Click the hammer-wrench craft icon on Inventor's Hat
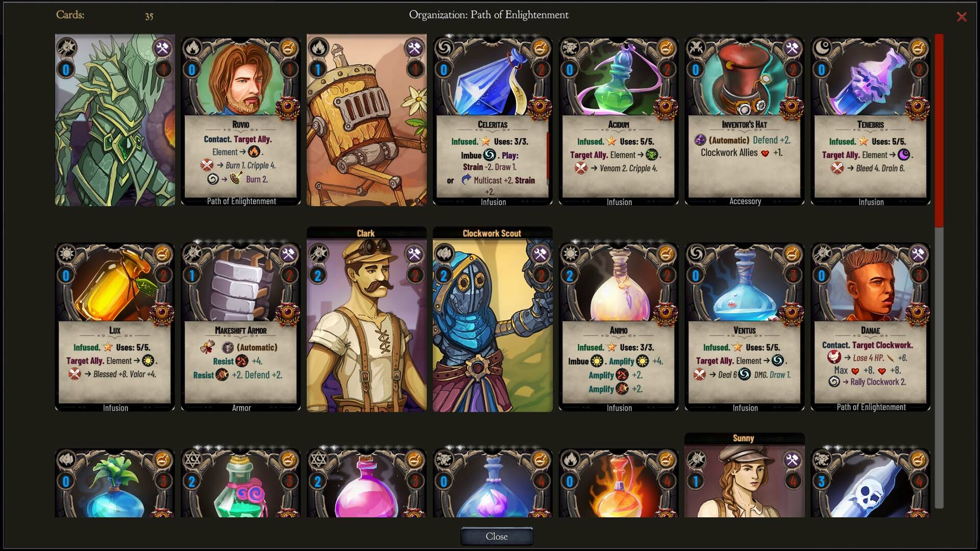 [792, 48]
